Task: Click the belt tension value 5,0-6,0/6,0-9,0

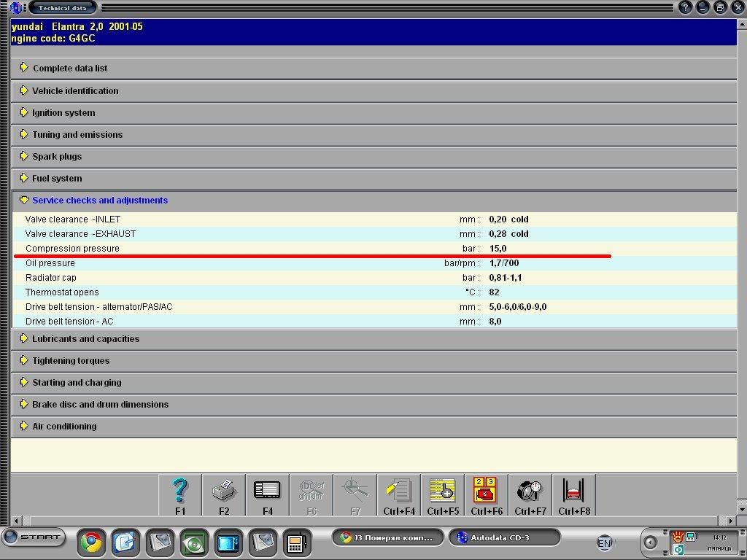Action: tap(518, 307)
